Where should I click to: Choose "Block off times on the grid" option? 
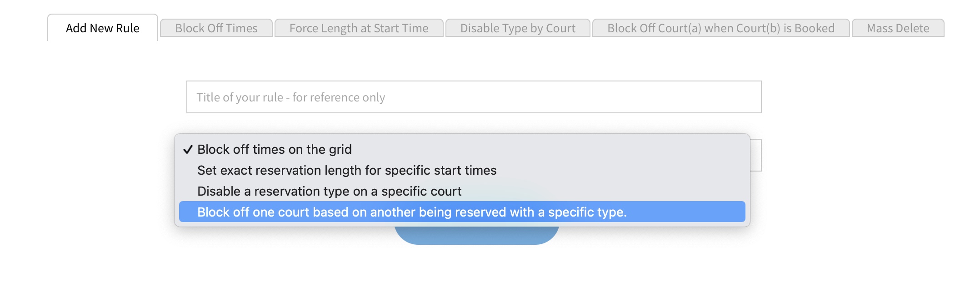(275, 149)
